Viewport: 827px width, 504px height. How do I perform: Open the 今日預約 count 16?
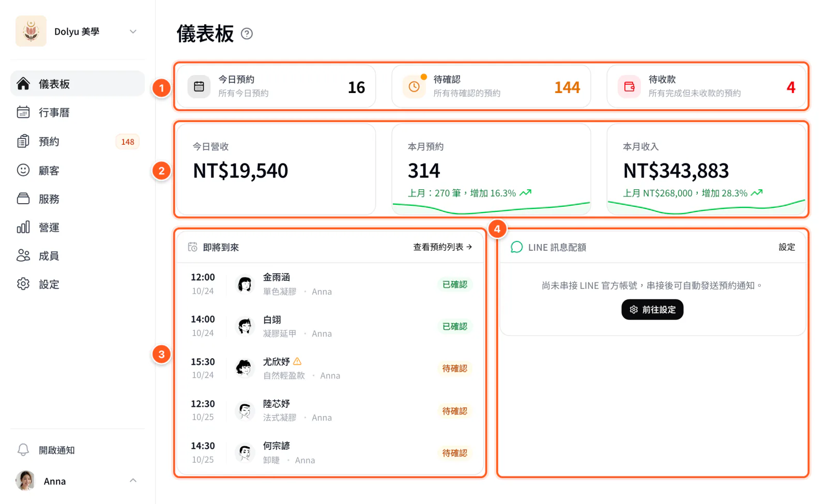coord(357,87)
